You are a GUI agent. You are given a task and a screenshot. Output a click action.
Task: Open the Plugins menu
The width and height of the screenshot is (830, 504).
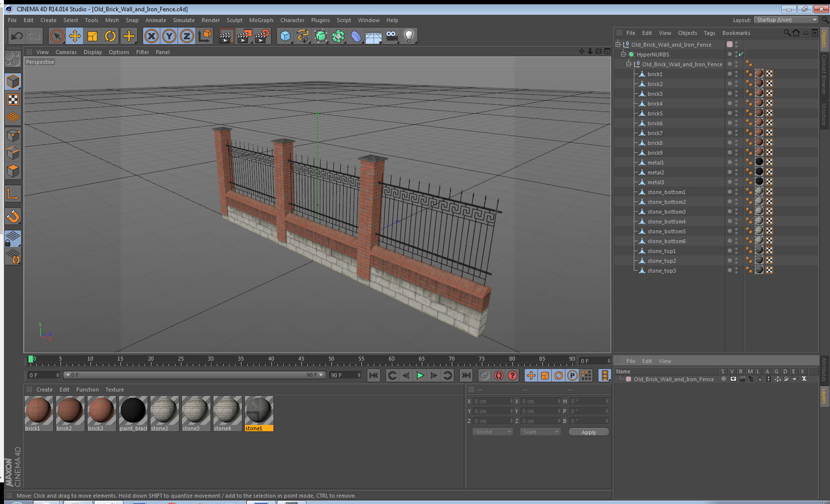click(321, 20)
